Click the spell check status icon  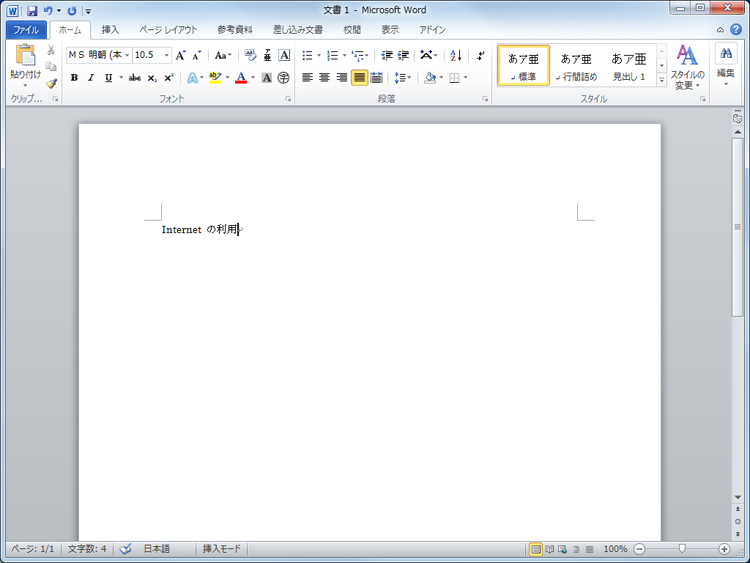coord(125,549)
